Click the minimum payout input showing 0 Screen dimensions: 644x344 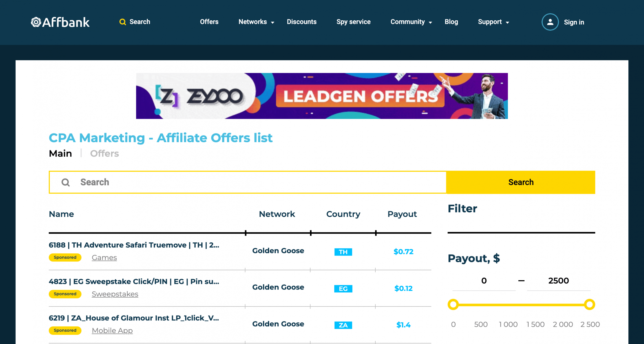(x=484, y=281)
